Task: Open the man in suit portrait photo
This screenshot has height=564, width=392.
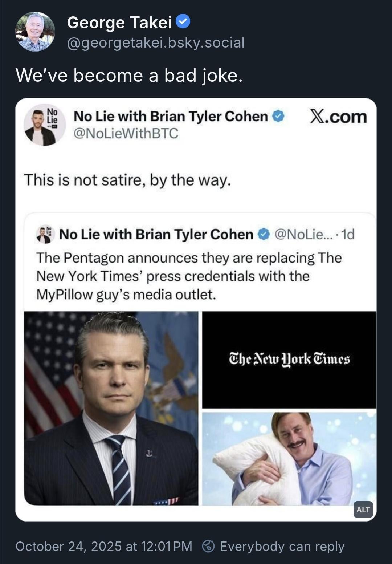Action: (111, 408)
